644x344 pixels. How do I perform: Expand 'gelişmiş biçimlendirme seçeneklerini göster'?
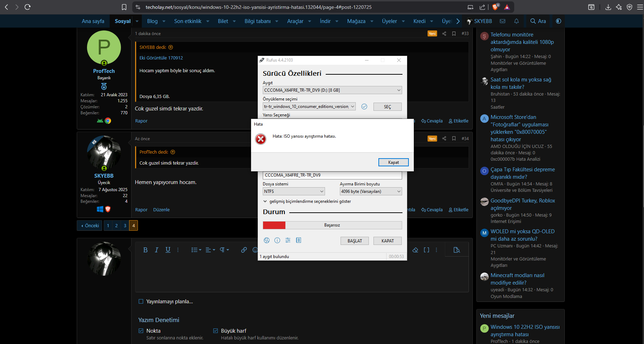tap(307, 201)
